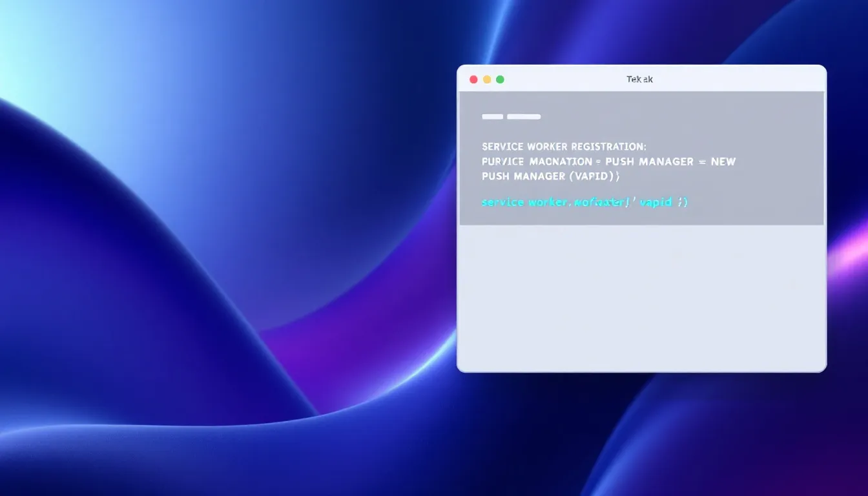Expand the SERVICE WORKER REGISTRATION section

564,147
